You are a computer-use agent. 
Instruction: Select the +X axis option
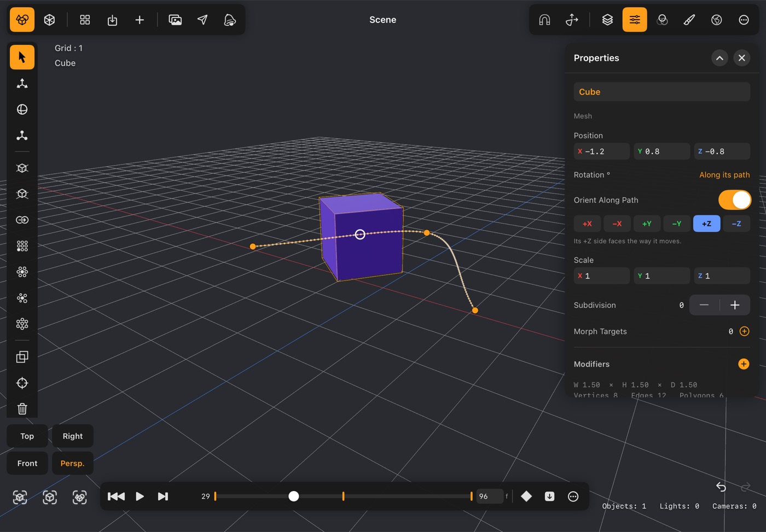587,224
